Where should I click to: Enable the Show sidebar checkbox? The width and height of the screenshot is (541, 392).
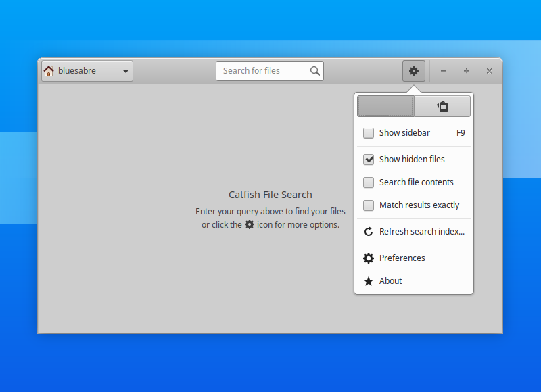point(369,133)
